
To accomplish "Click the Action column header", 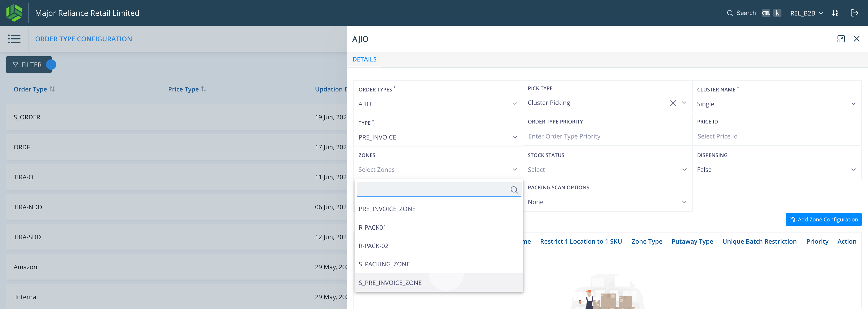I will click(x=847, y=241).
